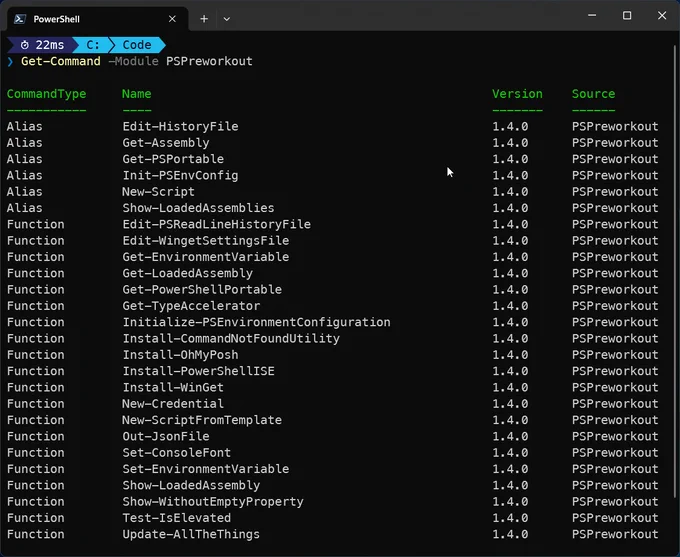The image size is (680, 557).
Task: Click Set-EnvironmentVariable function name
Action: pos(206,469)
